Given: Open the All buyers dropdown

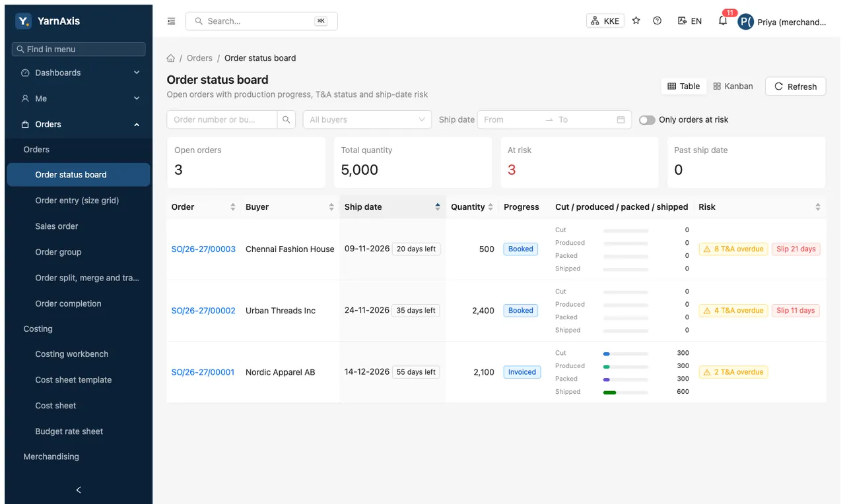Looking at the screenshot, I should pos(367,119).
